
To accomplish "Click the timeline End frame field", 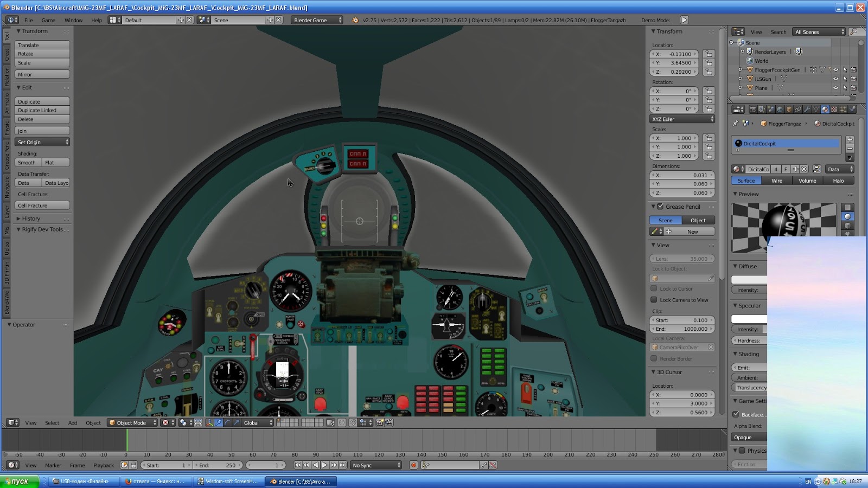I will (x=218, y=465).
